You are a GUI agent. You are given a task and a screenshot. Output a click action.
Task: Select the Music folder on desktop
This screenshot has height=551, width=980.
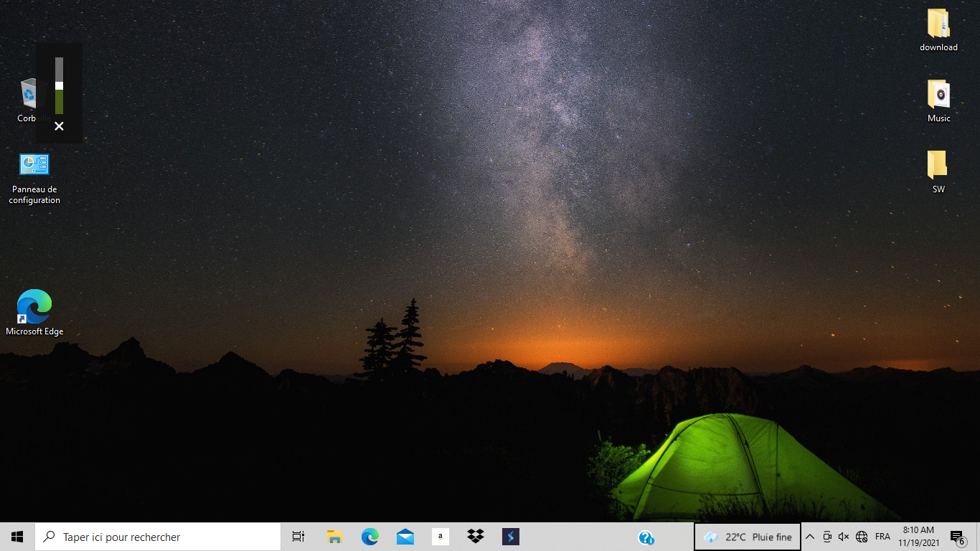[x=938, y=102]
